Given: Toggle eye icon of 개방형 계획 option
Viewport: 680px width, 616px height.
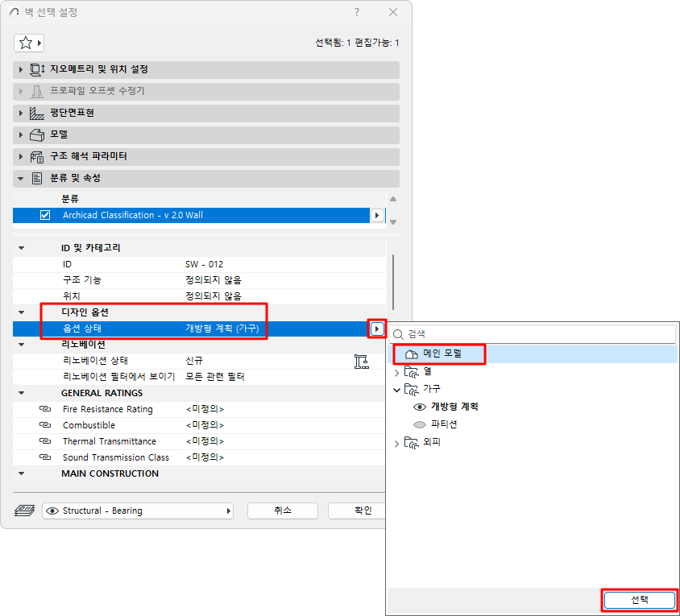Looking at the screenshot, I should coord(420,407).
